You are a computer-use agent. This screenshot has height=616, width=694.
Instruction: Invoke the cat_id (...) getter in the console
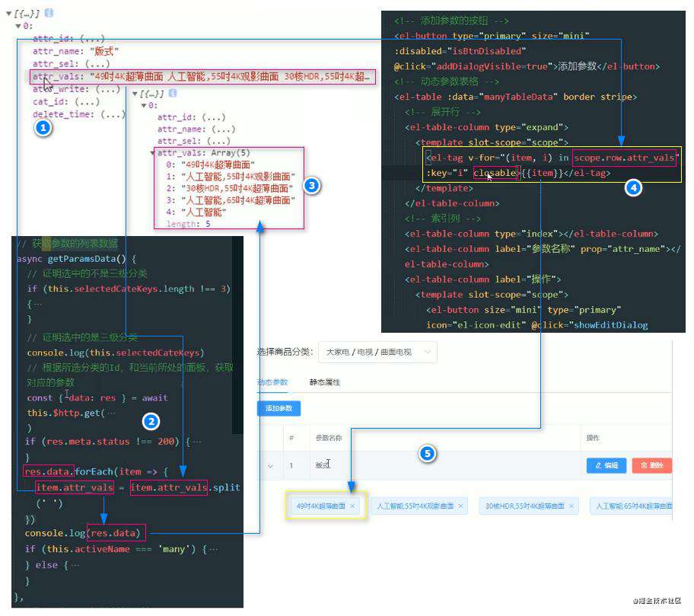87,102
